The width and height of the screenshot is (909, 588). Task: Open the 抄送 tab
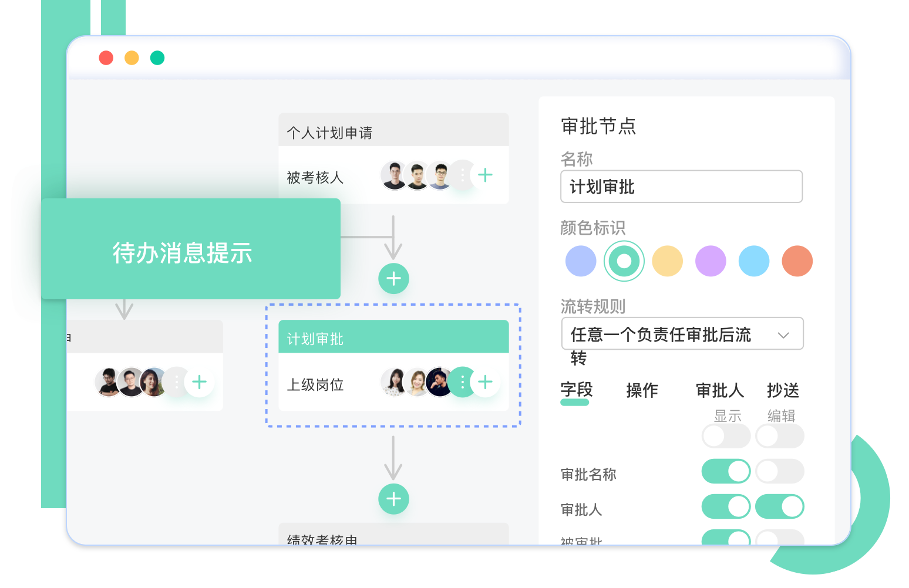point(783,391)
